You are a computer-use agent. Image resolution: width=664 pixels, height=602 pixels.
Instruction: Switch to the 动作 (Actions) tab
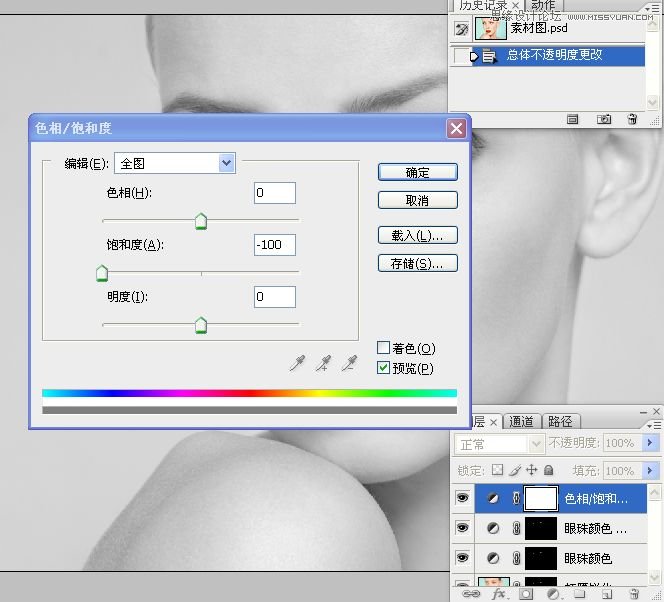[543, 7]
